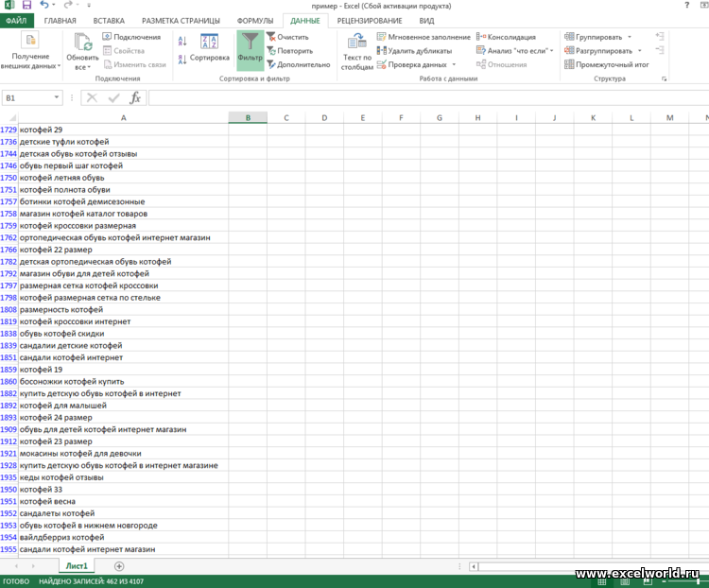Viewport: 709px width, 588px height.
Task: Open the File tab
Action: point(17,21)
